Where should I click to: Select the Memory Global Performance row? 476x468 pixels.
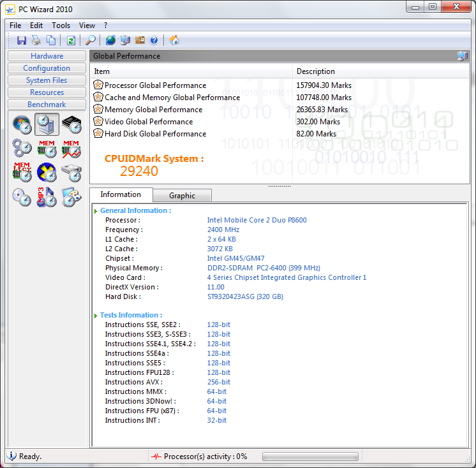(x=280, y=110)
